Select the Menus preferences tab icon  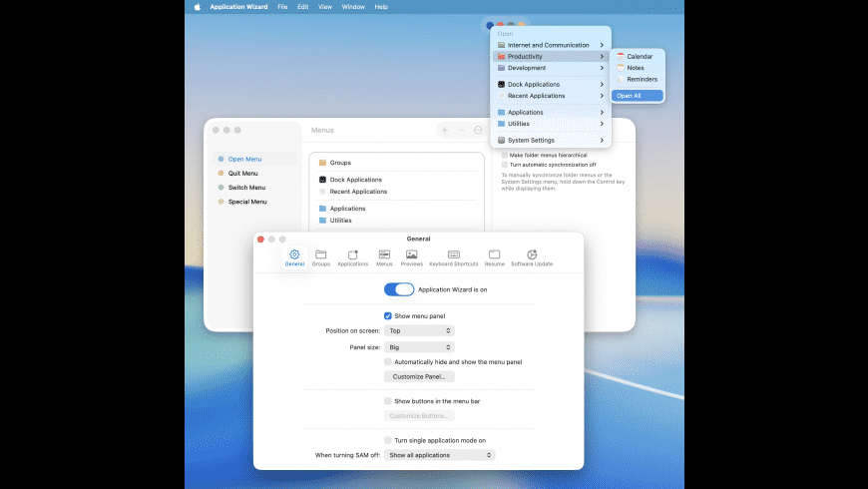[384, 254]
